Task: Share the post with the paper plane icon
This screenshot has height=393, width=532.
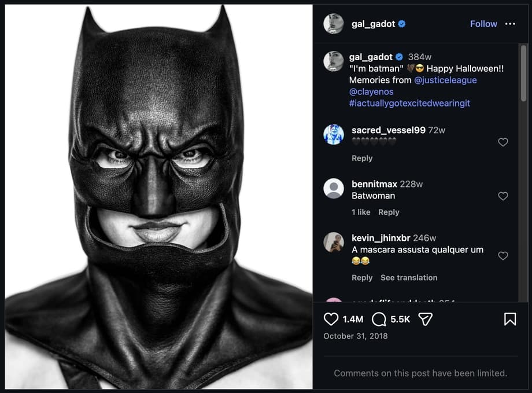Action: pyautogui.click(x=426, y=319)
